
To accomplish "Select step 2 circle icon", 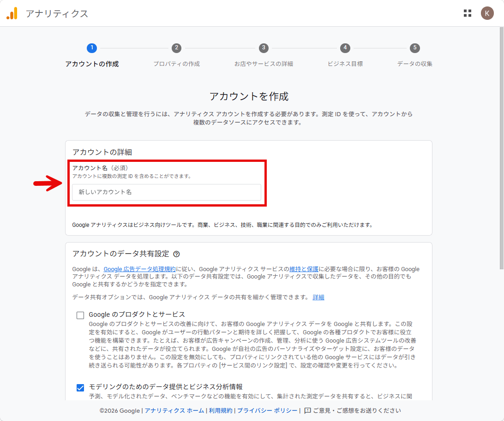I will [176, 48].
